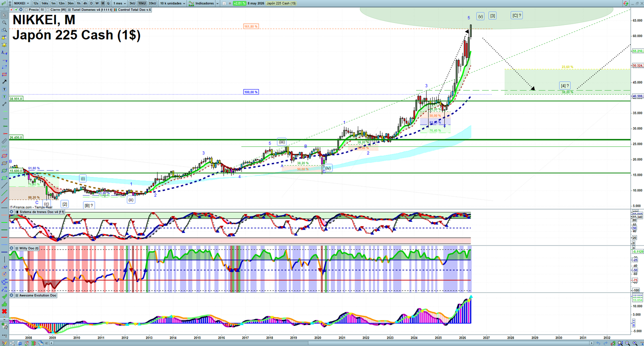The height and width of the screenshot is (346, 644).
Task: Open the Indicadores button
Action: coord(201,3)
